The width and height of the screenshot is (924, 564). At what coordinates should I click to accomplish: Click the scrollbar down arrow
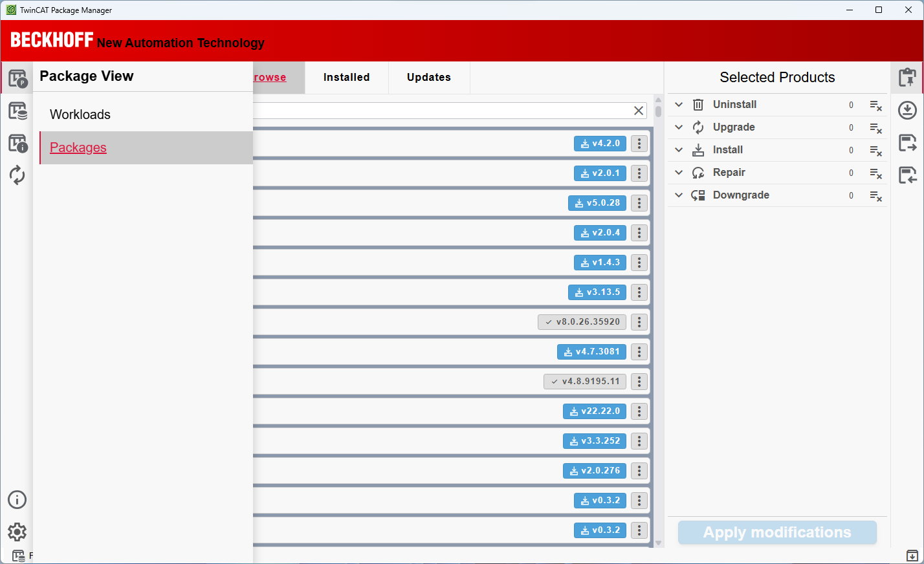tap(658, 543)
